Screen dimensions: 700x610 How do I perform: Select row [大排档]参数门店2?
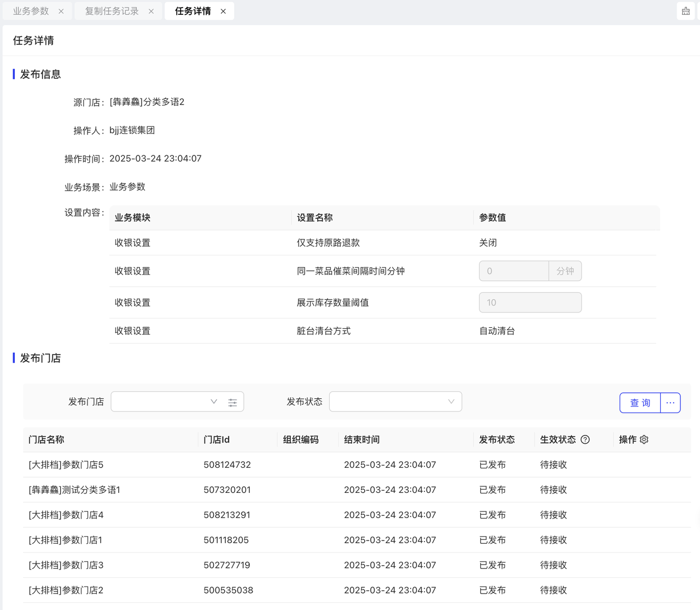click(x=357, y=591)
